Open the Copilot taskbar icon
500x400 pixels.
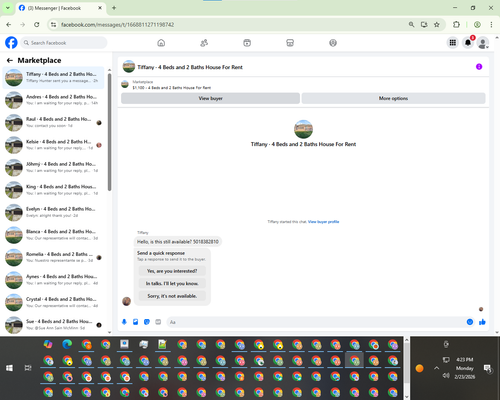[48, 344]
